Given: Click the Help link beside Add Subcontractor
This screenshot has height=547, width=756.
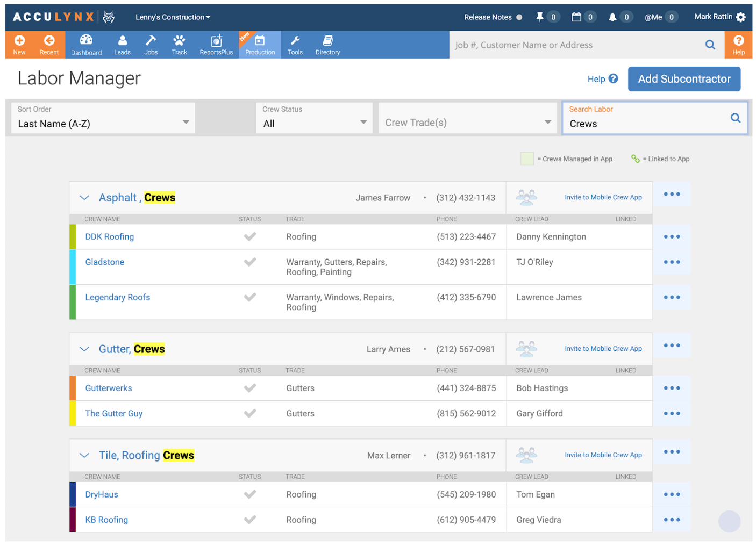Looking at the screenshot, I should tap(602, 79).
